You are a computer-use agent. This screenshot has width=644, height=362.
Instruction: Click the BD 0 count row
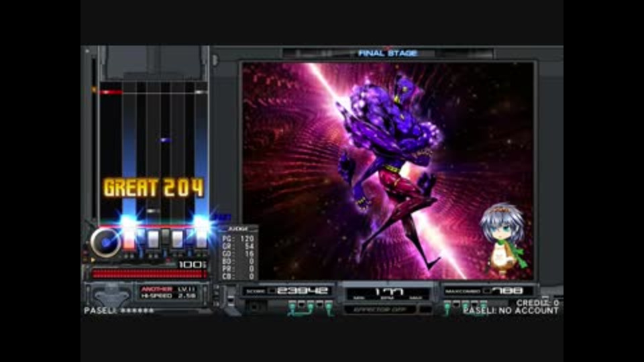(238, 261)
